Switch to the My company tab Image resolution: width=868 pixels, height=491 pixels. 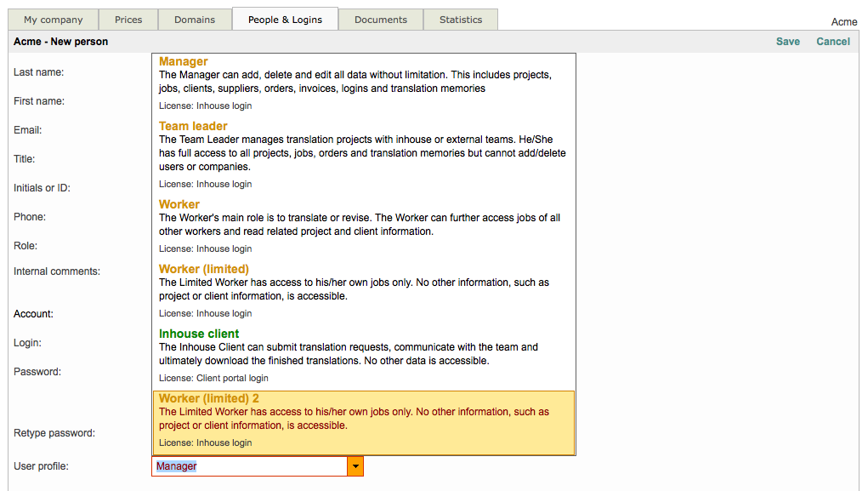[53, 20]
